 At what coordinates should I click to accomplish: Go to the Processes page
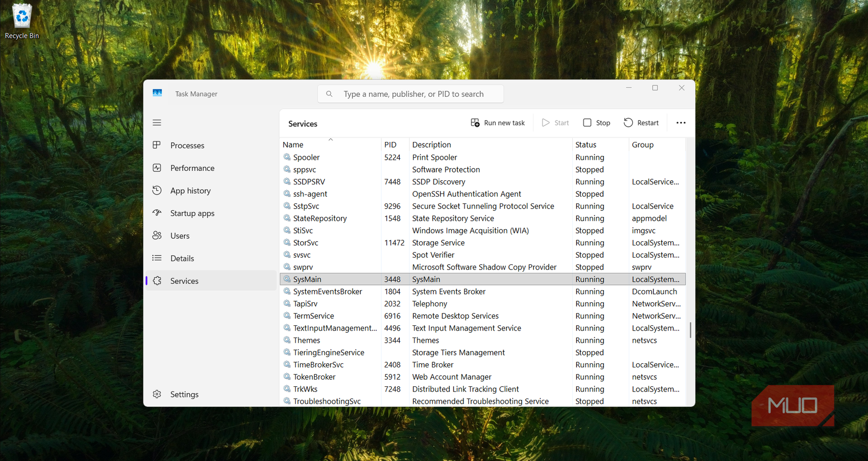tap(211, 145)
